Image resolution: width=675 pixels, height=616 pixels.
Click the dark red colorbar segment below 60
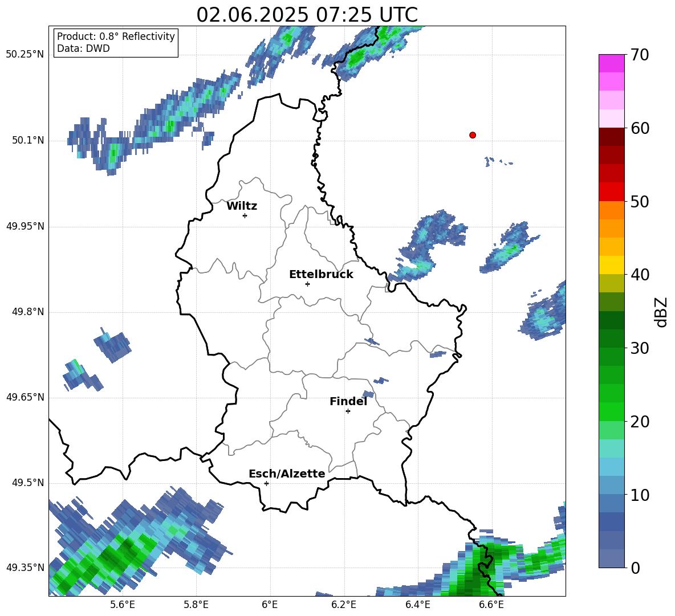pyautogui.click(x=611, y=137)
